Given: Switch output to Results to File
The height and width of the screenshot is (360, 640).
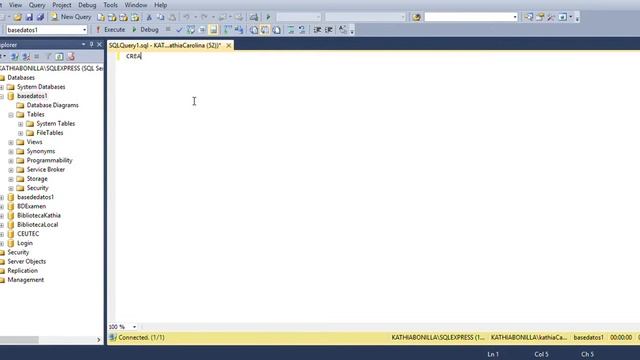Looking at the screenshot, I should point(276,29).
